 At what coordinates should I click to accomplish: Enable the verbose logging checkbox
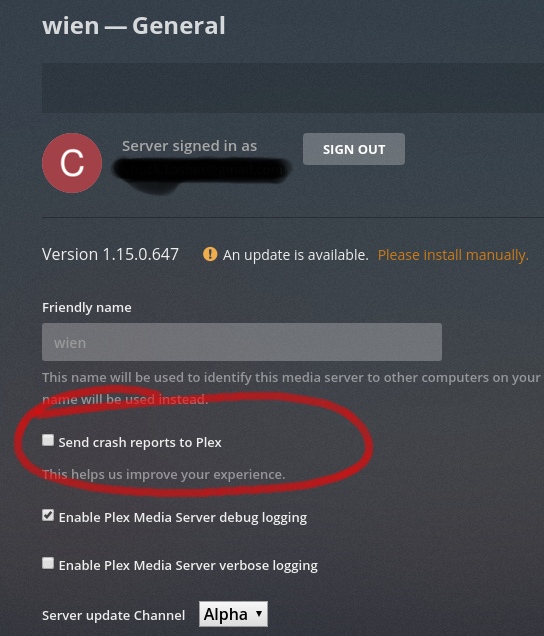tap(48, 563)
